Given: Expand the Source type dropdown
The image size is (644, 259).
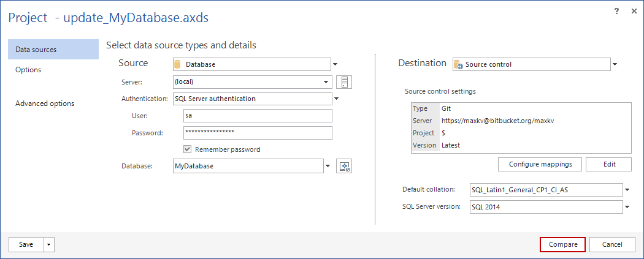Looking at the screenshot, I should (335, 64).
